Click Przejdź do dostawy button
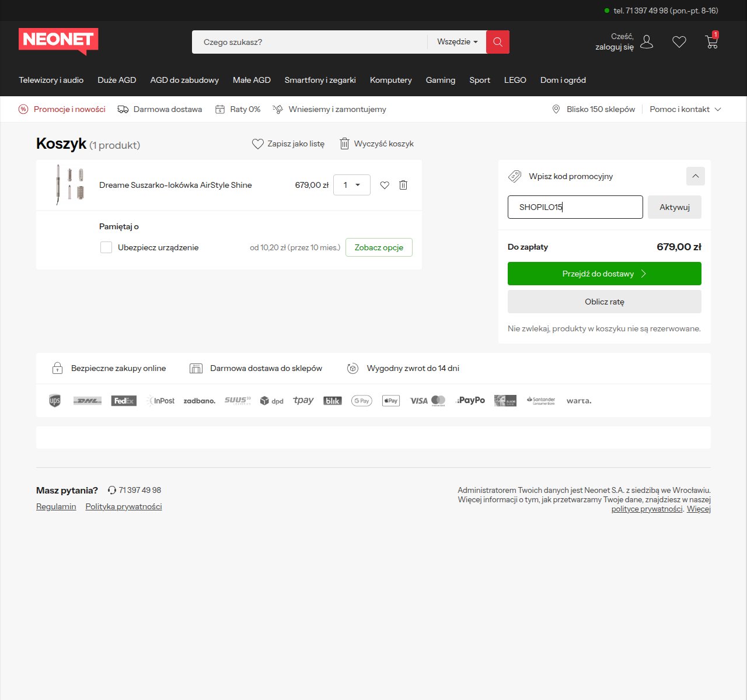 605,274
